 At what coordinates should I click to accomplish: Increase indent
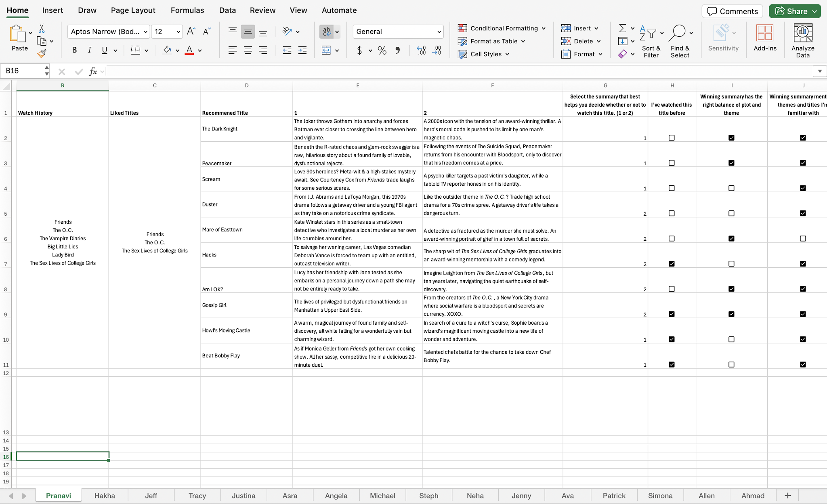302,50
